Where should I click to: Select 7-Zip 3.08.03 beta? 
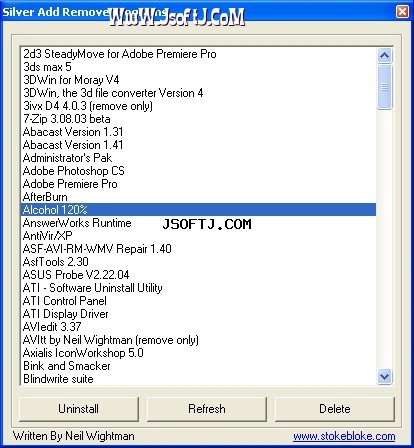point(198,119)
